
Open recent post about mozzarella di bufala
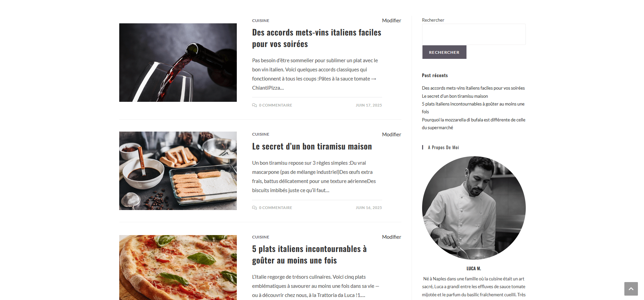point(473,124)
